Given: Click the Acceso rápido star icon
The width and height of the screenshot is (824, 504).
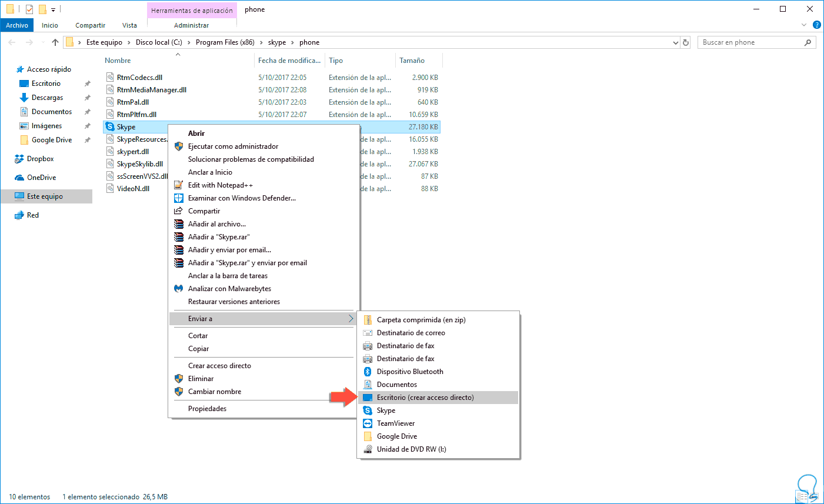Looking at the screenshot, I should tap(20, 69).
